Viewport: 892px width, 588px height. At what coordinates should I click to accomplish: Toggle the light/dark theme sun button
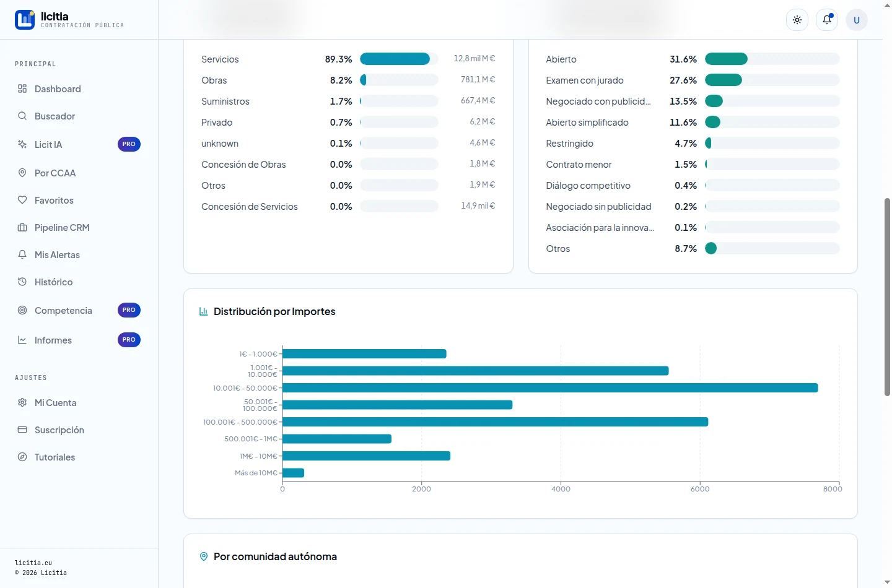[797, 20]
